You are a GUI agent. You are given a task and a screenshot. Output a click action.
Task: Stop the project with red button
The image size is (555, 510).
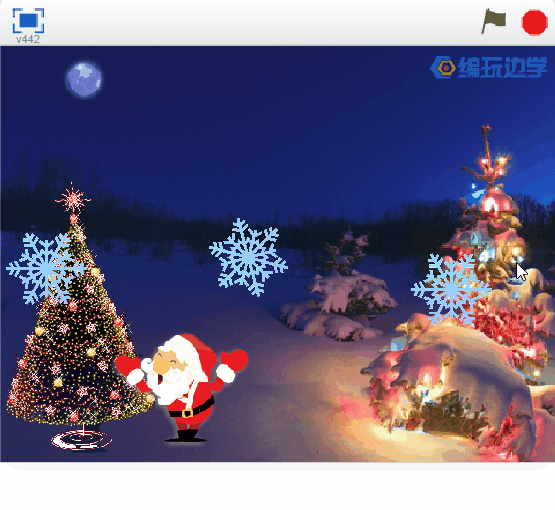(534, 22)
